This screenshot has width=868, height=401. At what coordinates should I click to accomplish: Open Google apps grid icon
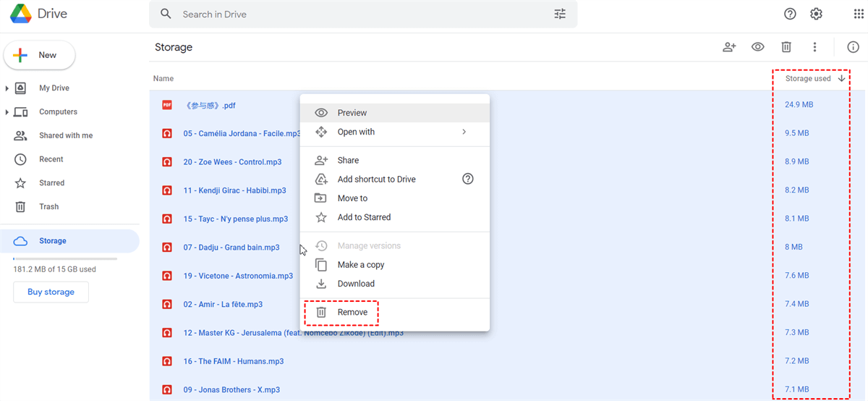pyautogui.click(x=859, y=14)
